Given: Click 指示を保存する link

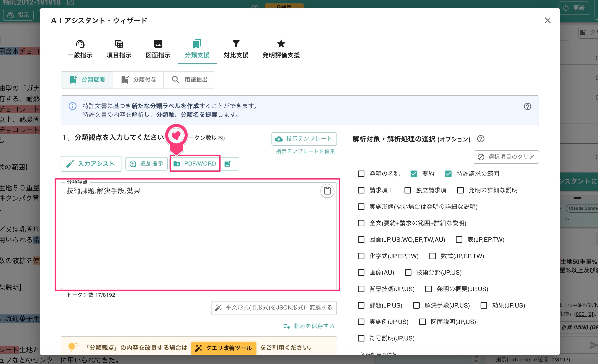Looking at the screenshot, I should [309, 326].
